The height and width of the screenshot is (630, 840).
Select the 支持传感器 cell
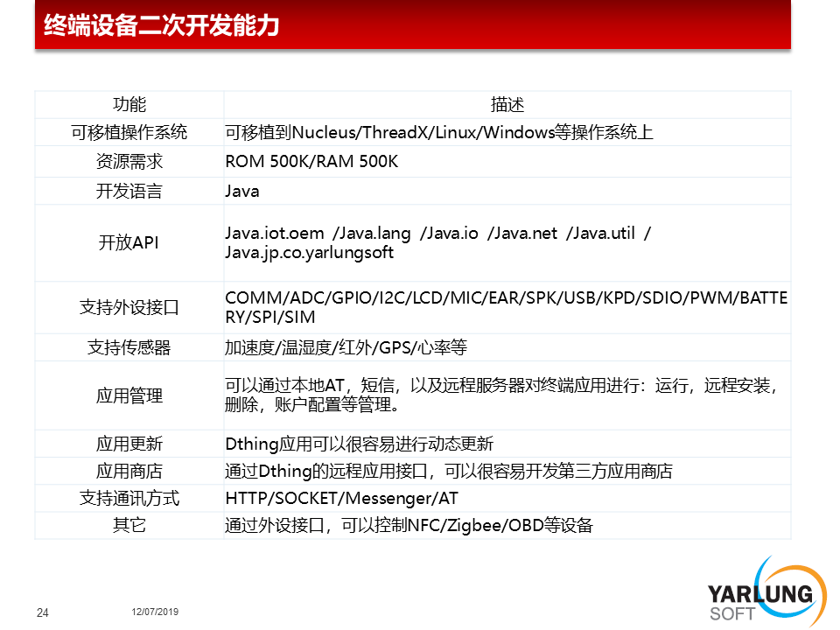(129, 347)
